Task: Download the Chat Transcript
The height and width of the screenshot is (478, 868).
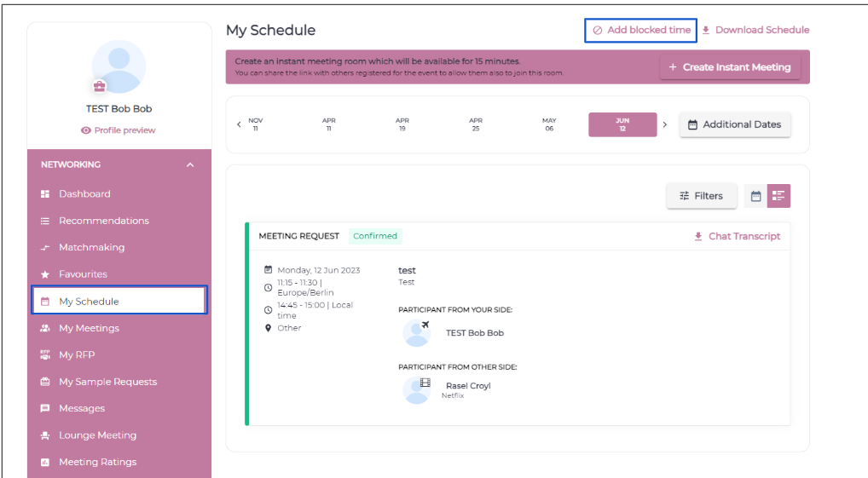Action: (x=738, y=236)
